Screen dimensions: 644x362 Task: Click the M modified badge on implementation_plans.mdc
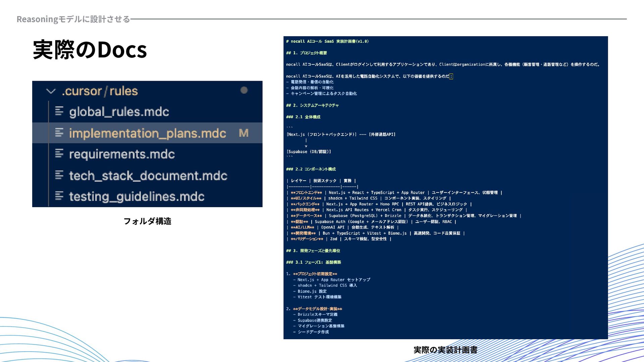244,133
